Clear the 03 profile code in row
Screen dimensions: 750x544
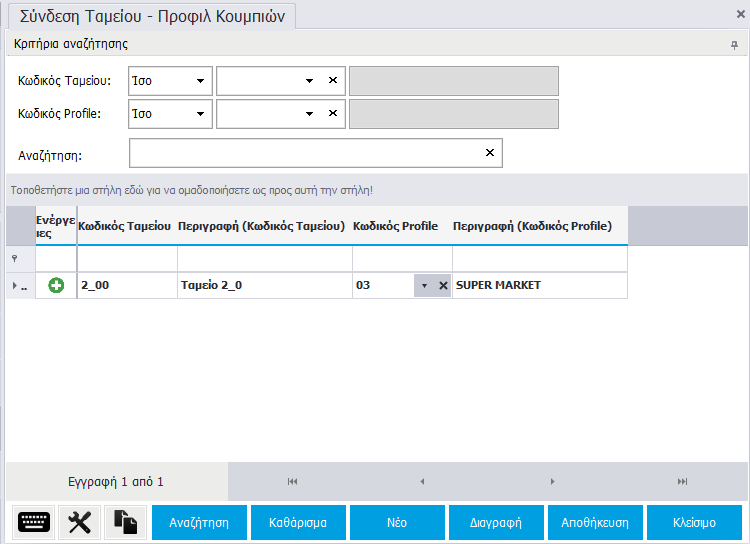coord(443,286)
